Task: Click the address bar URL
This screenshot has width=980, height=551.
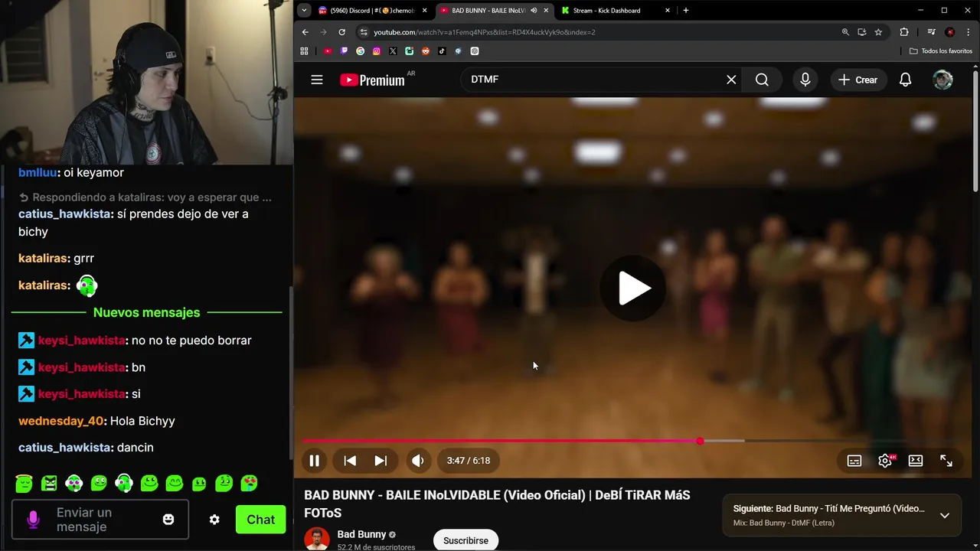Action: [x=485, y=32]
